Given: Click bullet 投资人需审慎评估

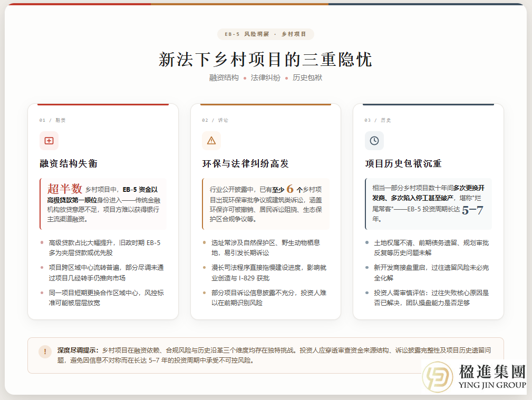Looking at the screenshot, I should pyautogui.click(x=431, y=298).
